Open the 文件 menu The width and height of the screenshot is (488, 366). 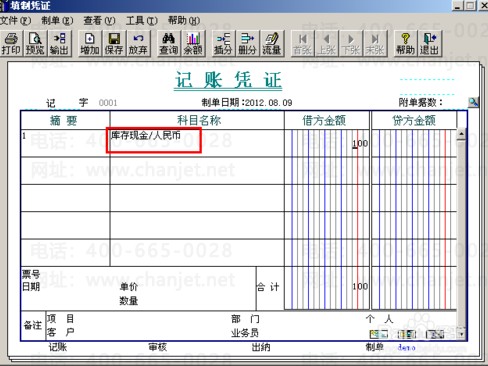pos(15,21)
